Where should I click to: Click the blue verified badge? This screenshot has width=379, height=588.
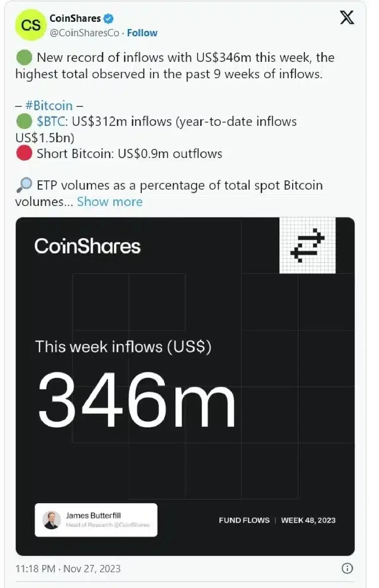(108, 19)
